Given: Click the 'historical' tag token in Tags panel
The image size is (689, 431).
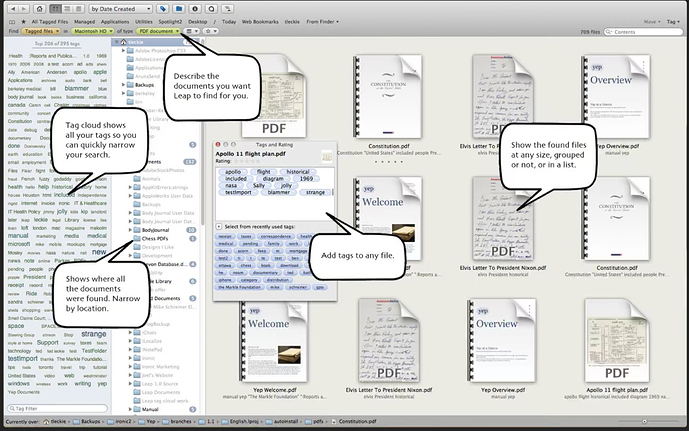Looking at the screenshot, I should coord(298,172).
